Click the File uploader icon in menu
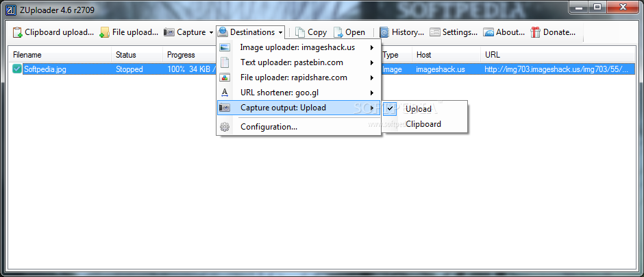Screen dimensions: 644x277 pos(225,77)
